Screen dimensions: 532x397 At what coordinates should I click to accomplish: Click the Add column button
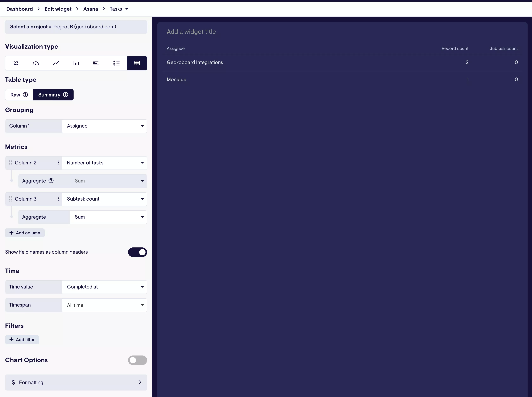[x=25, y=233]
